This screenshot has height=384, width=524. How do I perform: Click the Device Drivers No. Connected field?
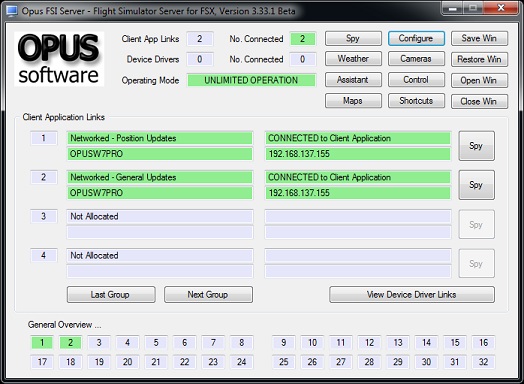(x=302, y=59)
